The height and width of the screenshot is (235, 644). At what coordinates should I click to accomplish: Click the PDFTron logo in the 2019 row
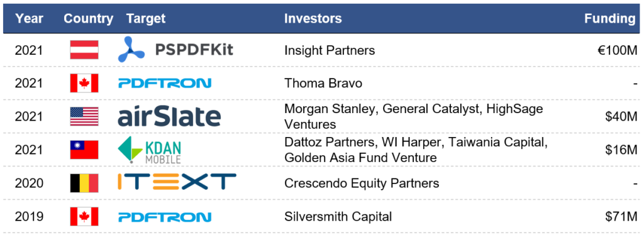[x=165, y=217]
